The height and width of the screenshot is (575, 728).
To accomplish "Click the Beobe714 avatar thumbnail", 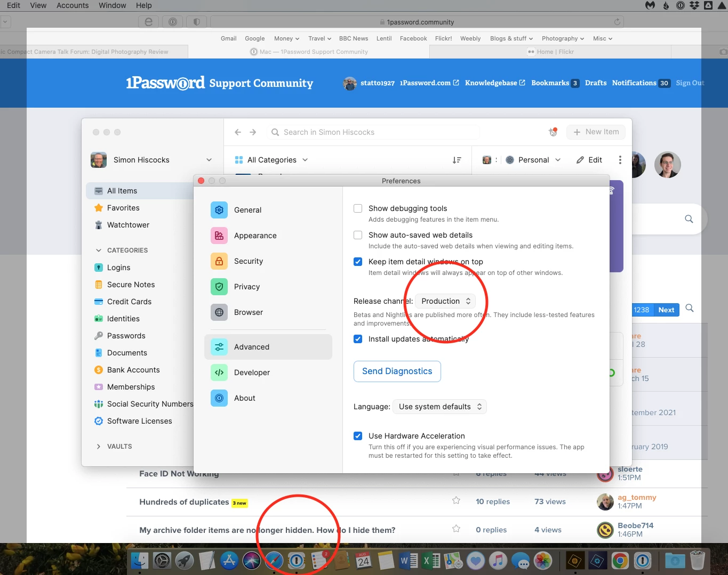I will [605, 530].
